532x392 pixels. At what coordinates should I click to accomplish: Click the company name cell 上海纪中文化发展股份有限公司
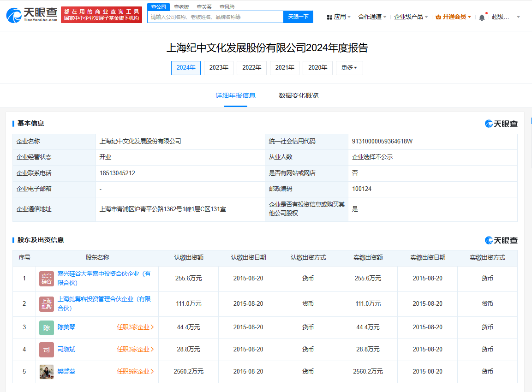(140, 142)
